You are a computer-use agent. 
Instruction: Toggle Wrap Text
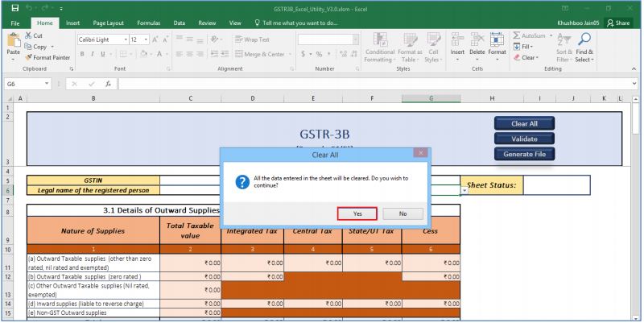click(252, 39)
